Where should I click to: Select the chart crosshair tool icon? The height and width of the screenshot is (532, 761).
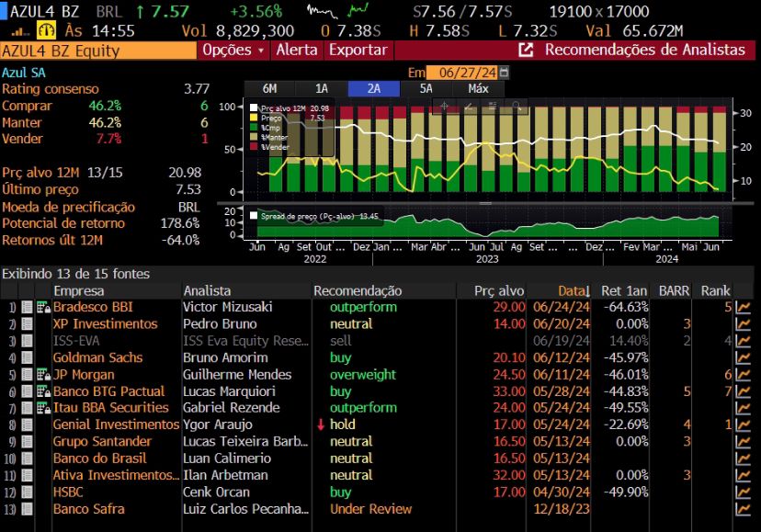(445, 106)
